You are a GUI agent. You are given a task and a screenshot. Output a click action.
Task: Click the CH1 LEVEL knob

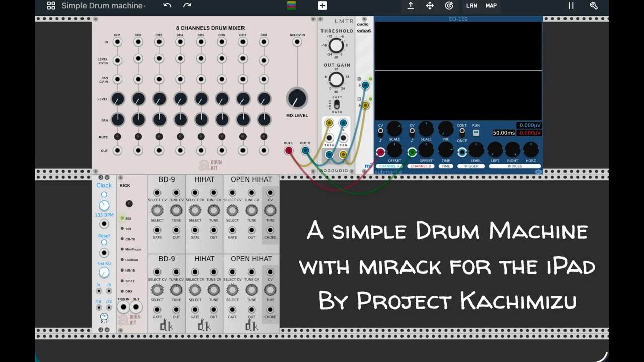117,99
